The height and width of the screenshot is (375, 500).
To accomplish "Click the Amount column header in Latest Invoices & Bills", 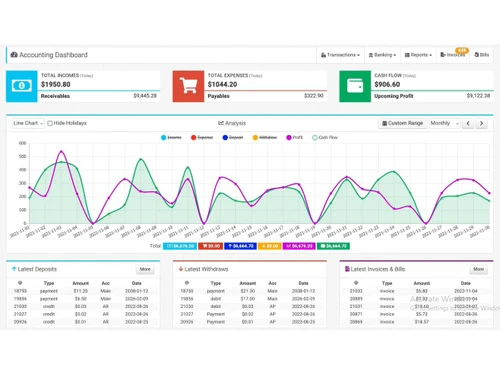I will point(422,283).
